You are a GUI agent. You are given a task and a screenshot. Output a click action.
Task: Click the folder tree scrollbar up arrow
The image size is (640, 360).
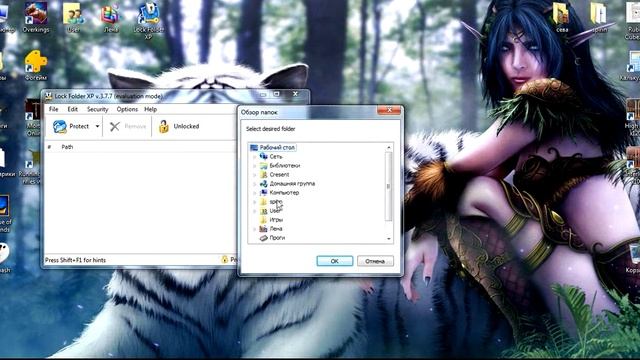point(389,147)
